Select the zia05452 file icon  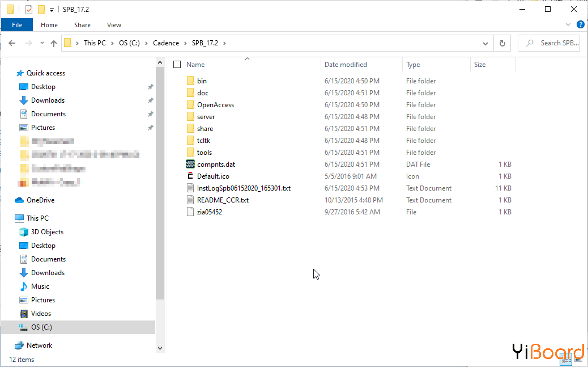(x=190, y=212)
